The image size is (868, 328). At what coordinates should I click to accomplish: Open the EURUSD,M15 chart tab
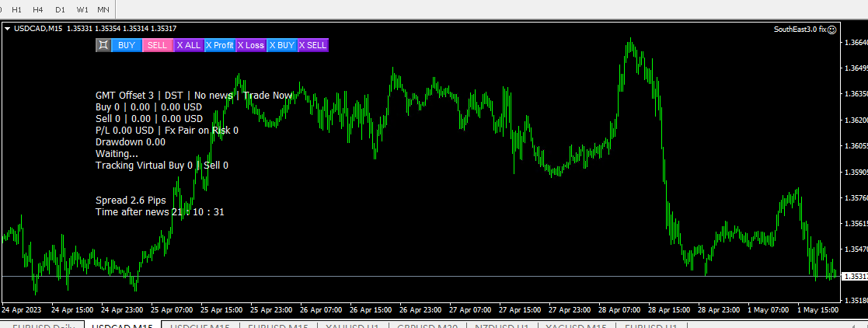coord(278,325)
